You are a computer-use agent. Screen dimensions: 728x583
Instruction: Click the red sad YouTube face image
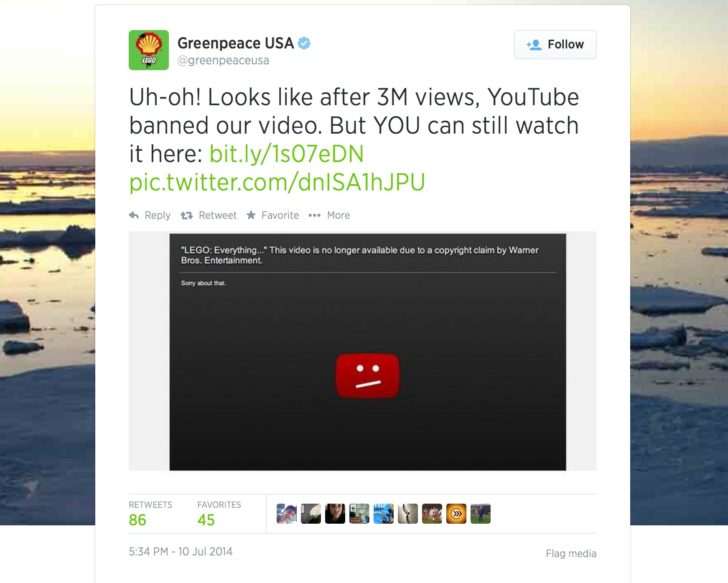pyautogui.click(x=368, y=375)
